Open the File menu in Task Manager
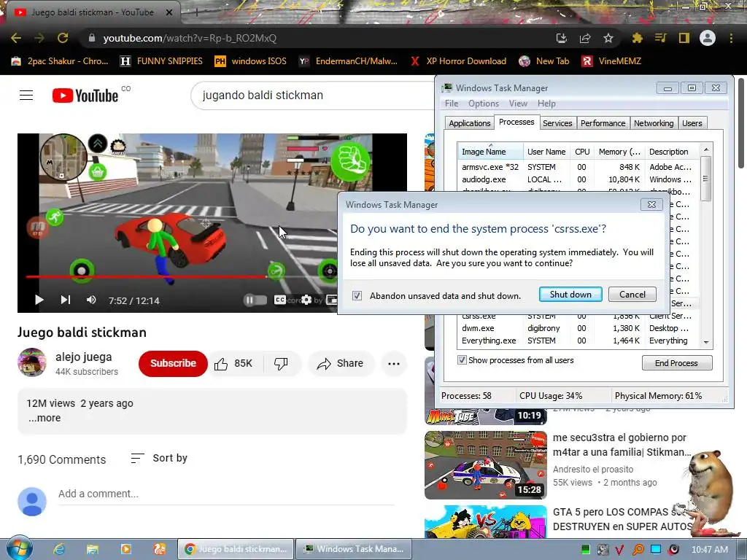This screenshot has height=560, width=747. click(451, 104)
